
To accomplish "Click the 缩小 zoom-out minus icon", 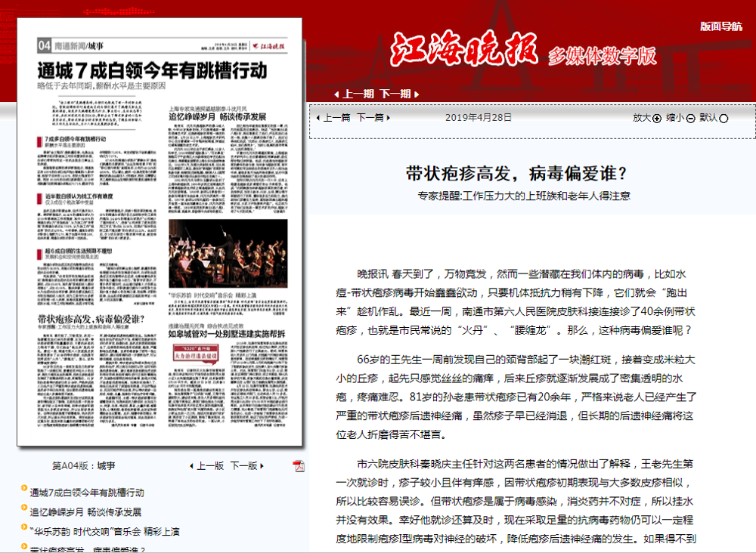I will click(x=690, y=119).
